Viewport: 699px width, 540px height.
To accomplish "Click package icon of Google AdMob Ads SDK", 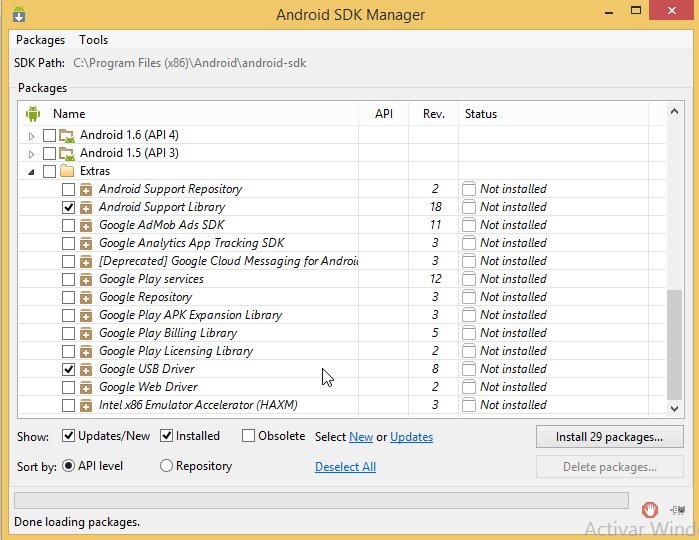I will click(86, 225).
